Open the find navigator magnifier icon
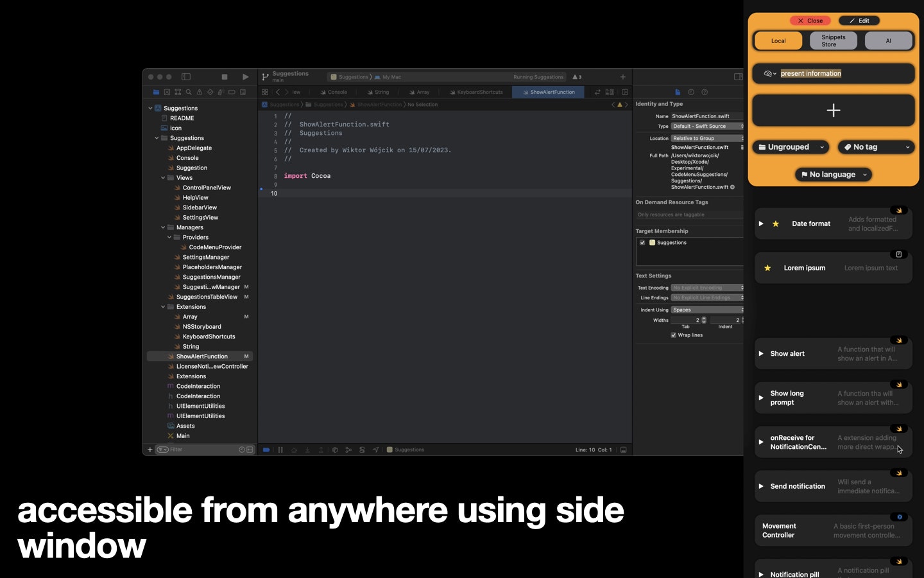 coord(189,92)
